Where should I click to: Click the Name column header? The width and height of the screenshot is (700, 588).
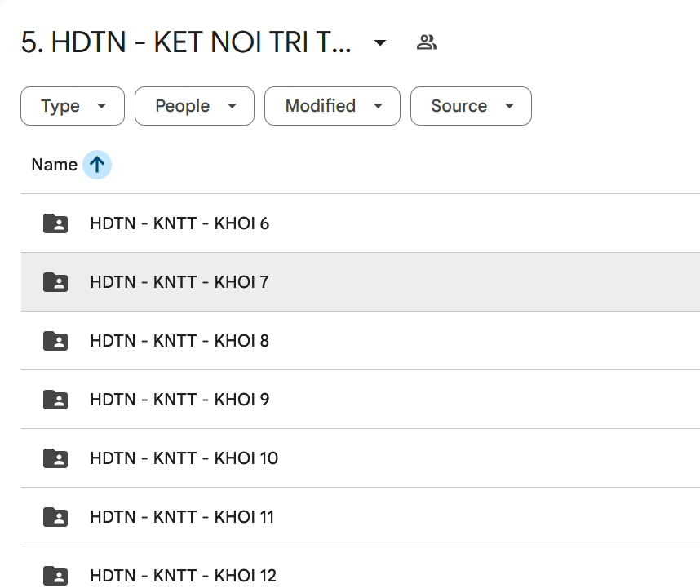[x=54, y=165]
